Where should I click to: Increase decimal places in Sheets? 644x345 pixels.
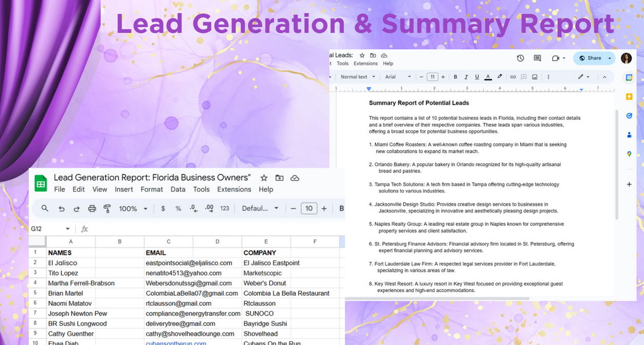click(x=209, y=208)
